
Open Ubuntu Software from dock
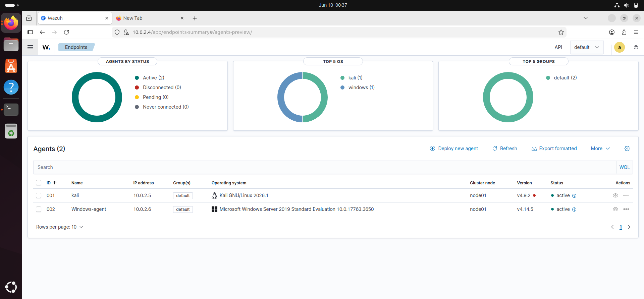[11, 66]
